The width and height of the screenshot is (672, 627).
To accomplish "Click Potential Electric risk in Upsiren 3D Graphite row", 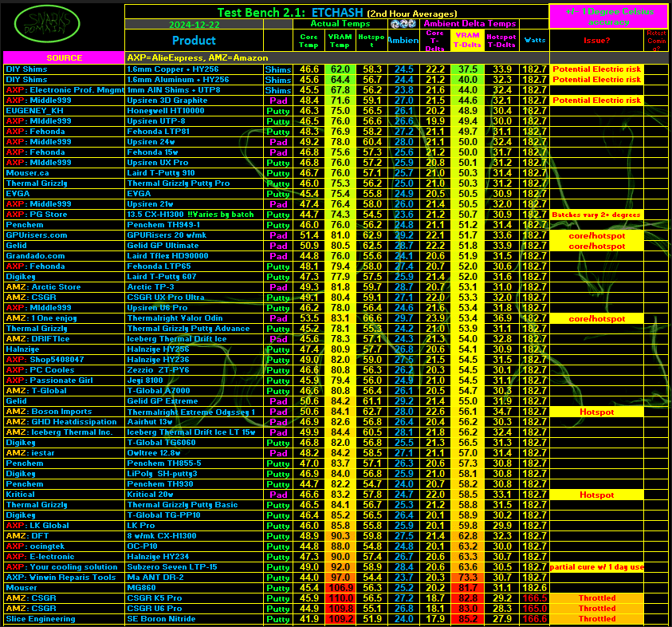I will click(x=596, y=101).
